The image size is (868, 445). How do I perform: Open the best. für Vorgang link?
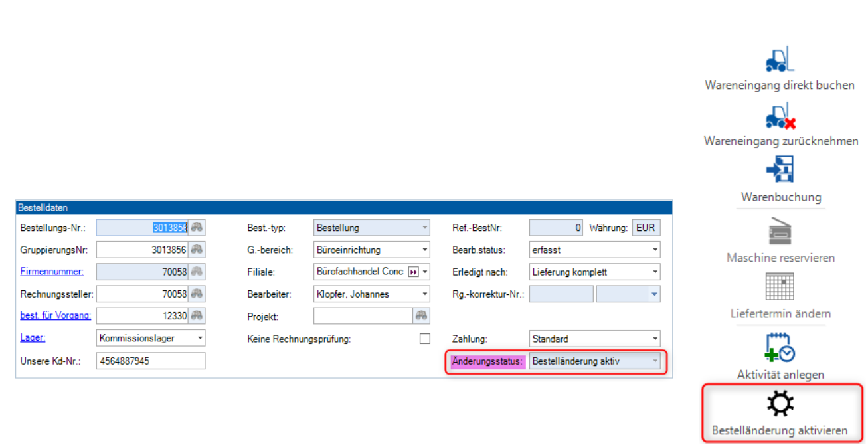tap(56, 315)
